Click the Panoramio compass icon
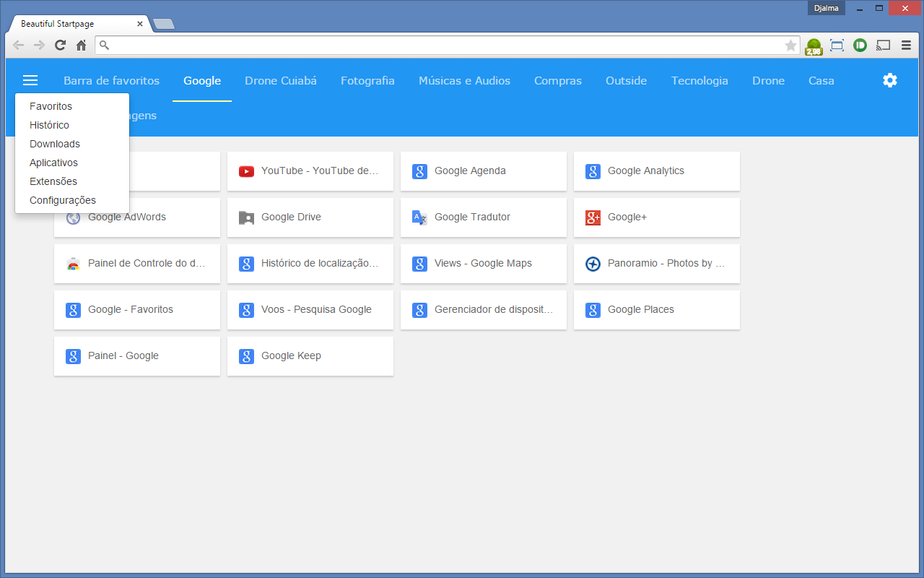Screen dimensions: 924x578 593,264
